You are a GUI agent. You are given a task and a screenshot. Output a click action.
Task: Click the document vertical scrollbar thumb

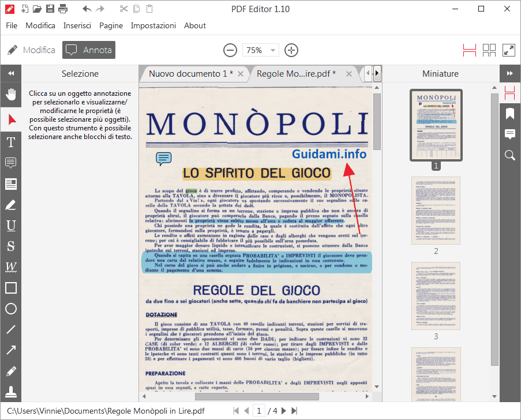[x=377, y=122]
